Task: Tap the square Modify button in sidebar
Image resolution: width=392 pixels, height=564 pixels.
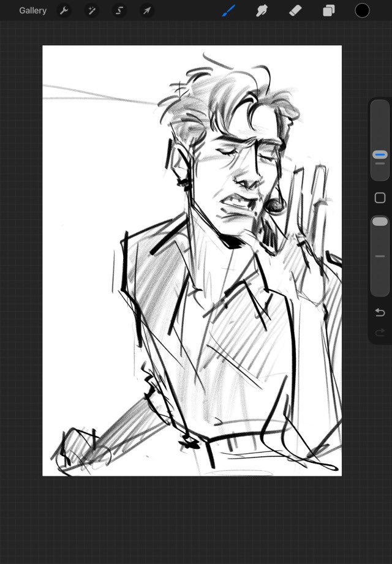Action: tap(380, 198)
